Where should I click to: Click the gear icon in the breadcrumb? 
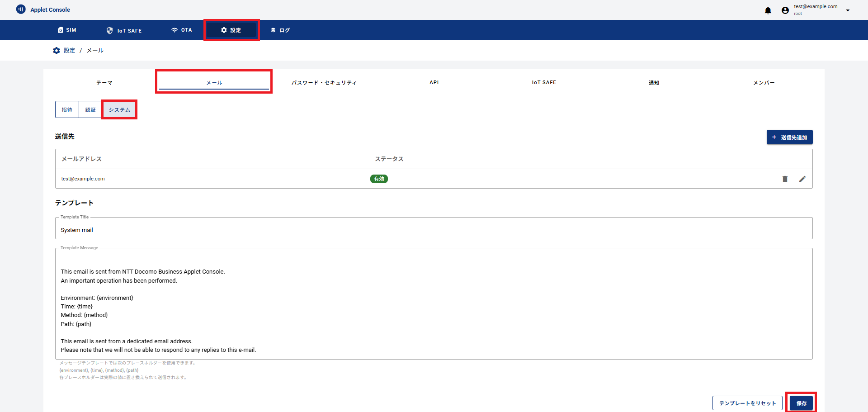[57, 51]
